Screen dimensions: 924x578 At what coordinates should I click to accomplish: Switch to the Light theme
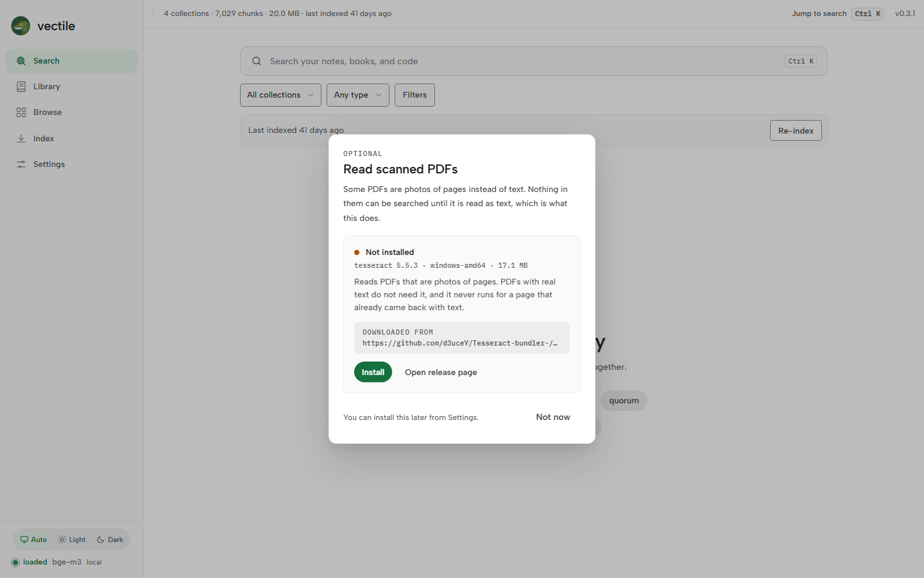pos(72,539)
